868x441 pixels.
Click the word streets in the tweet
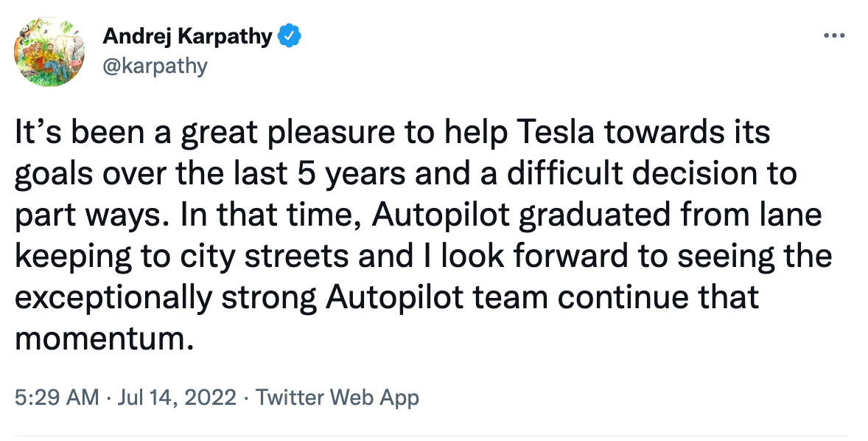coord(296,257)
